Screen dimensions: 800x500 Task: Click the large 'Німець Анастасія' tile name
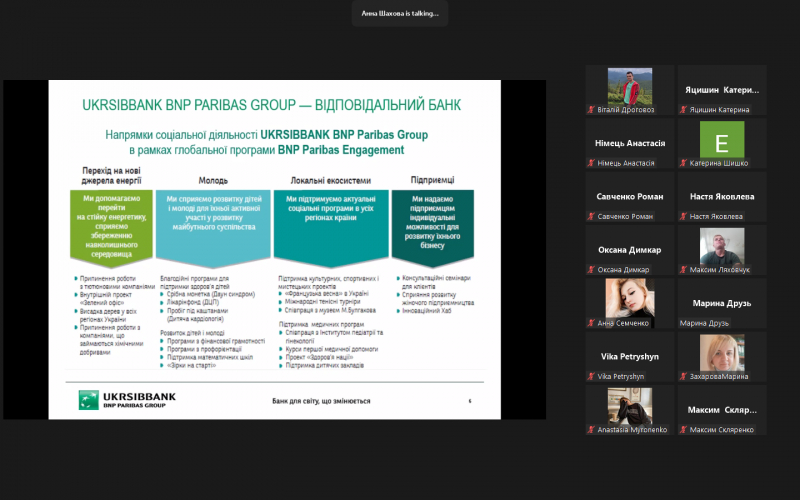coord(630,143)
